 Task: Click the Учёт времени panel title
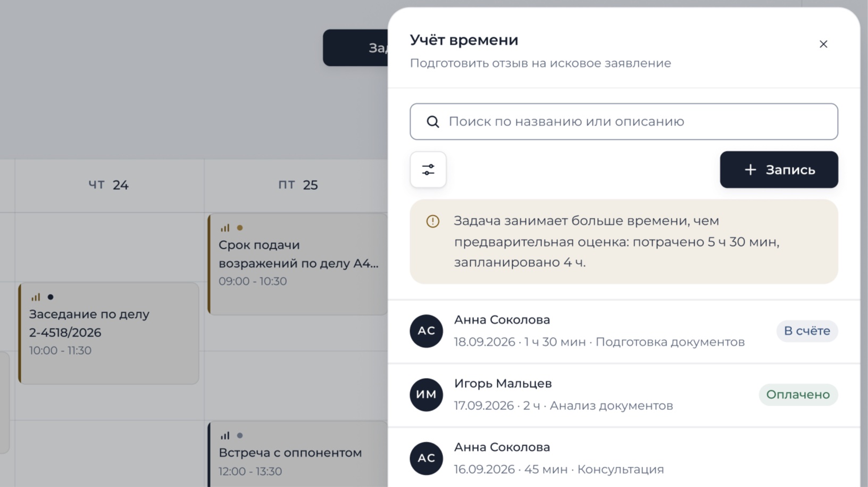(x=464, y=40)
